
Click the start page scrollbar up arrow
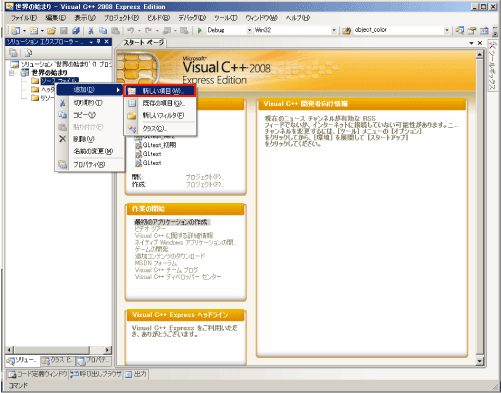479,54
